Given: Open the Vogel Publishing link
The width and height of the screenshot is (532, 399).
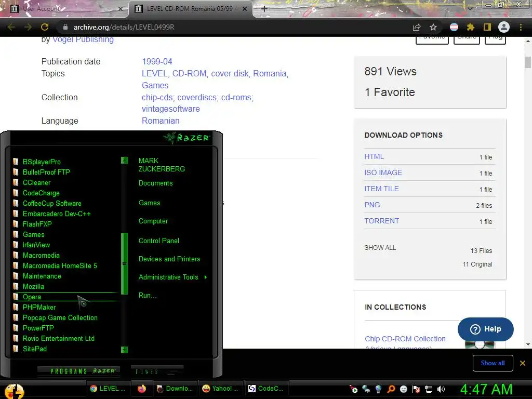Looking at the screenshot, I should tap(83, 39).
